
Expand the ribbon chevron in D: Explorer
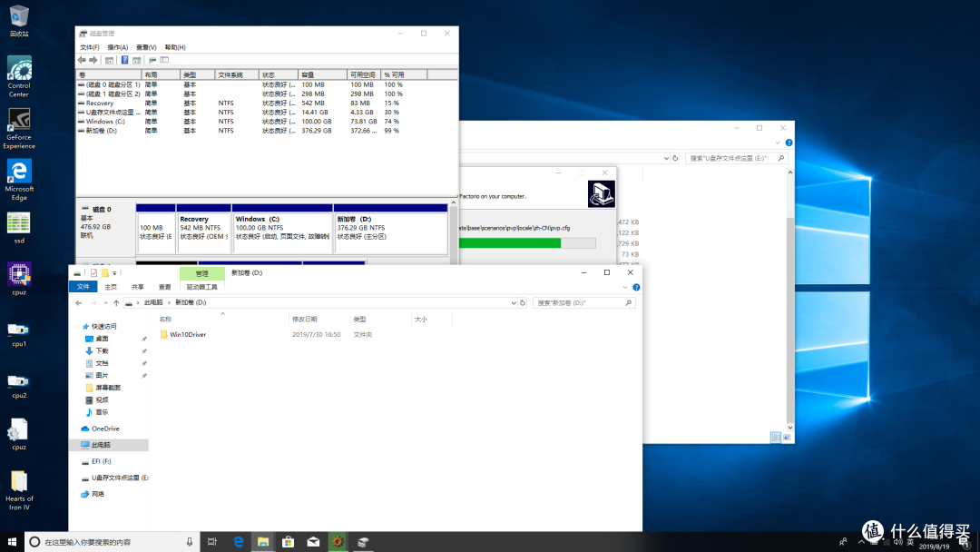[x=625, y=288]
